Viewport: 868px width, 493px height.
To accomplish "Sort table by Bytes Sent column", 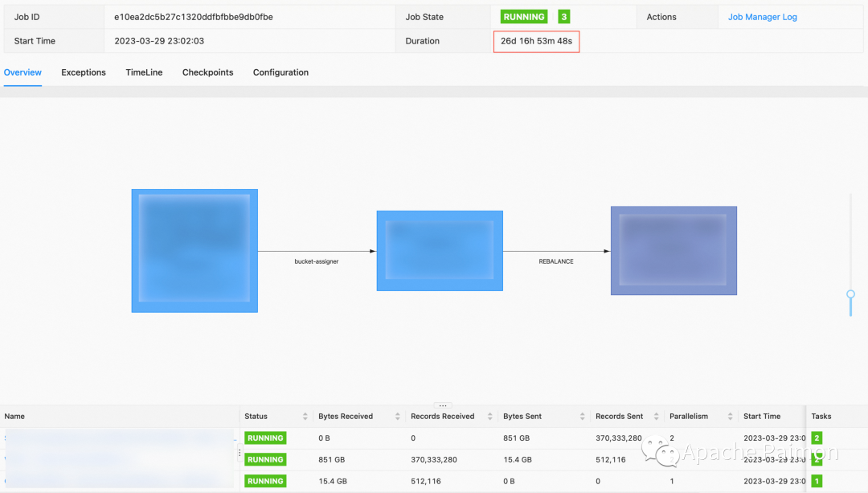I will pos(583,417).
